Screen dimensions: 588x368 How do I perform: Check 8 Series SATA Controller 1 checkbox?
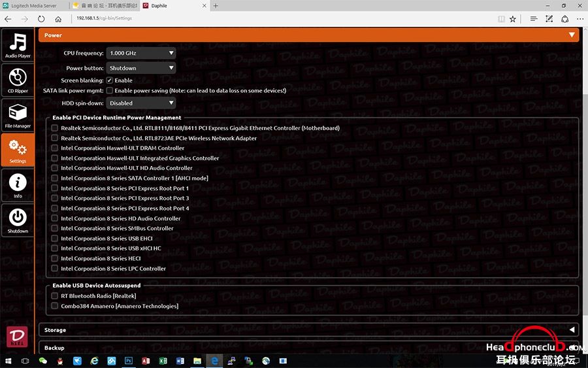55,178
